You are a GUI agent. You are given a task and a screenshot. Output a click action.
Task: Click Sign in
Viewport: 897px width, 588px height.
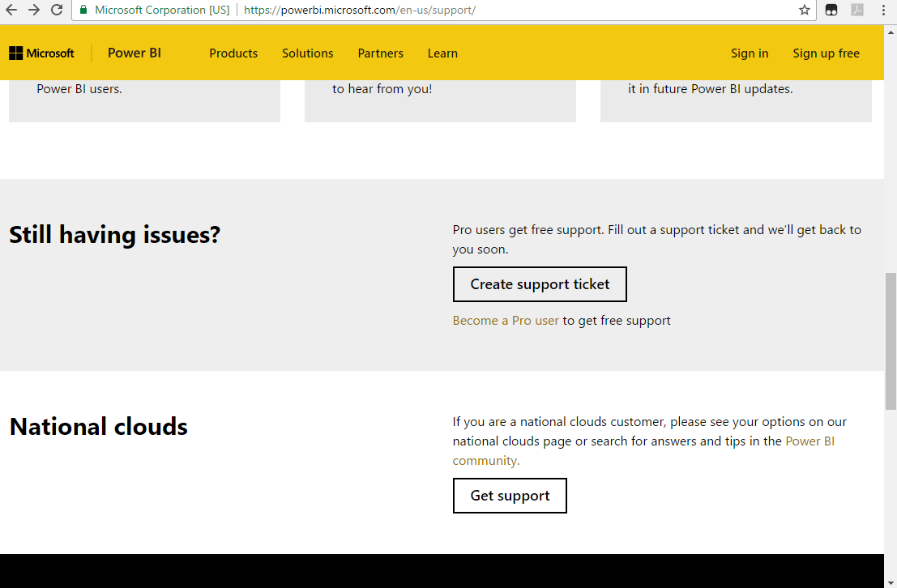[x=750, y=53]
